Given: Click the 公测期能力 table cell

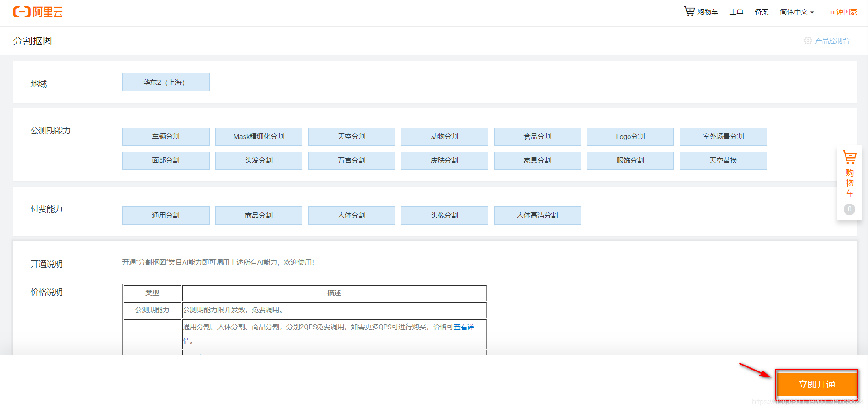Looking at the screenshot, I should click(152, 310).
